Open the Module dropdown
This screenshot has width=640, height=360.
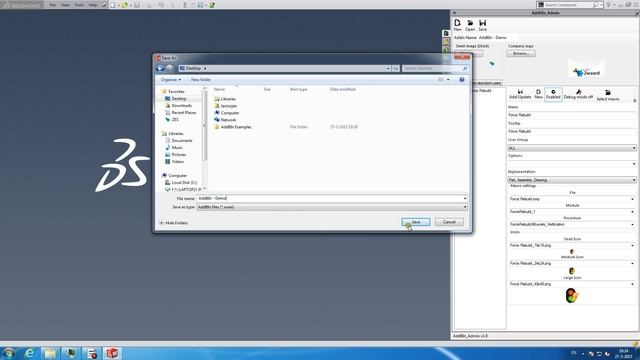point(571,212)
